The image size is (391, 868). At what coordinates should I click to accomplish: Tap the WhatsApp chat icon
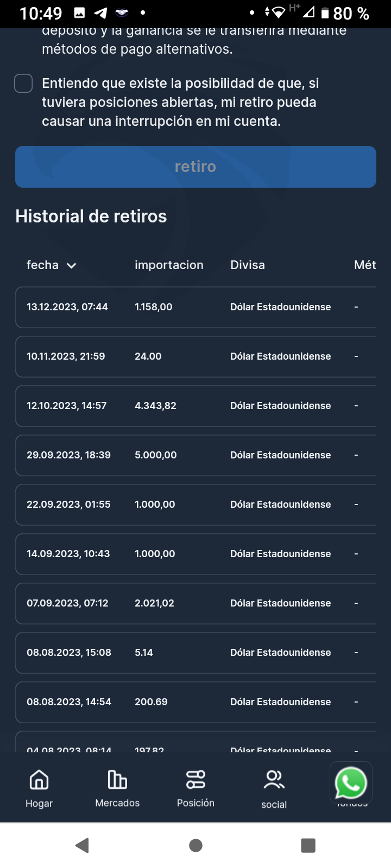(x=351, y=783)
